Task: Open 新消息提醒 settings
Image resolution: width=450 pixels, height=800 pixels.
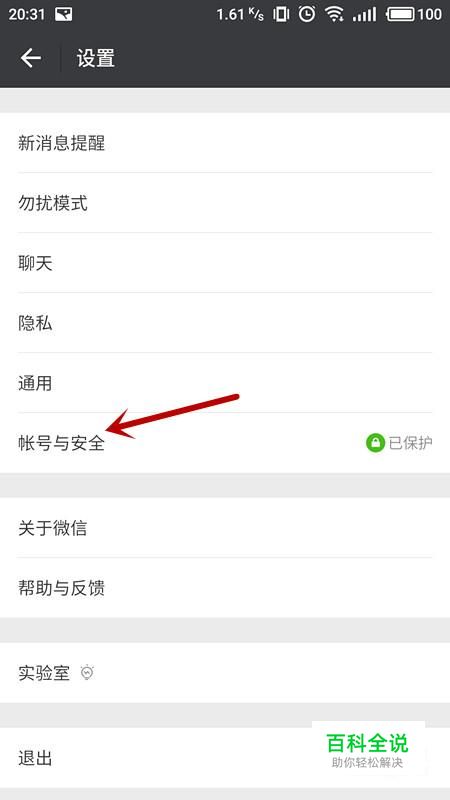Action: click(225, 143)
